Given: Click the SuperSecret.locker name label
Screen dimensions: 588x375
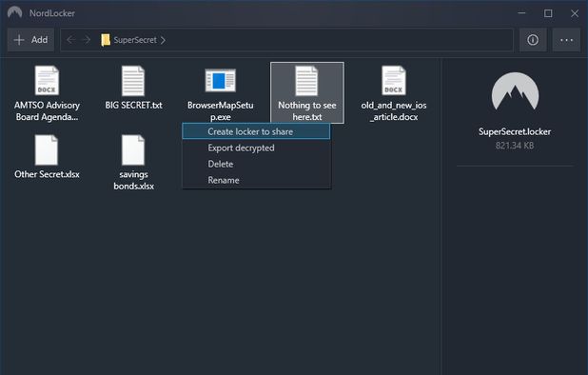Looking at the screenshot, I should (515, 131).
